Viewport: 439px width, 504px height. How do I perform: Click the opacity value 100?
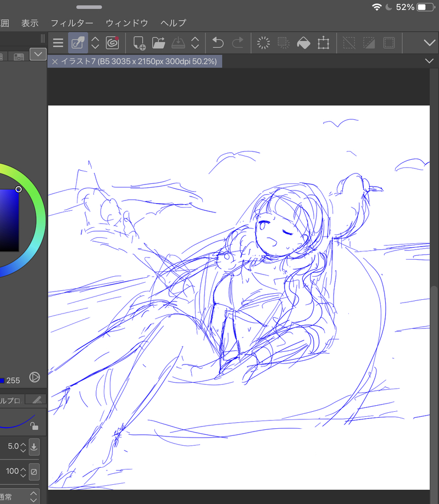(12, 471)
